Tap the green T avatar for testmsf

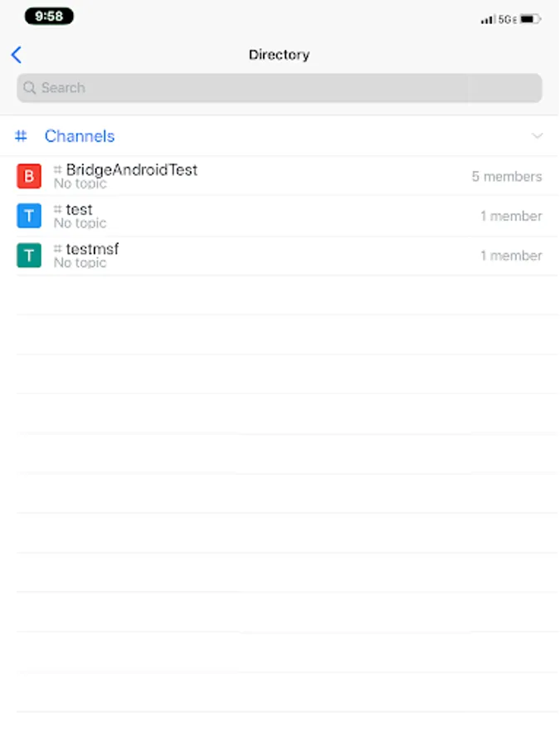(29, 256)
